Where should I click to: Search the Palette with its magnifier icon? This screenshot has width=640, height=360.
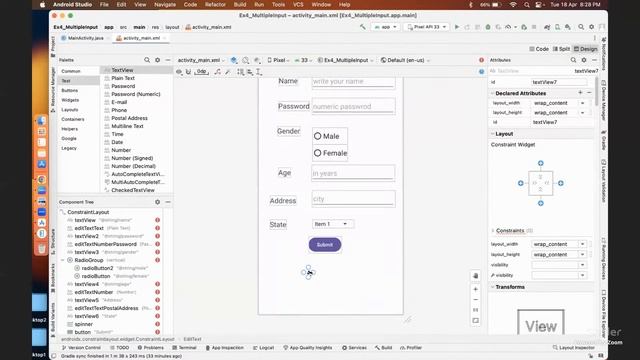pyautogui.click(x=147, y=60)
